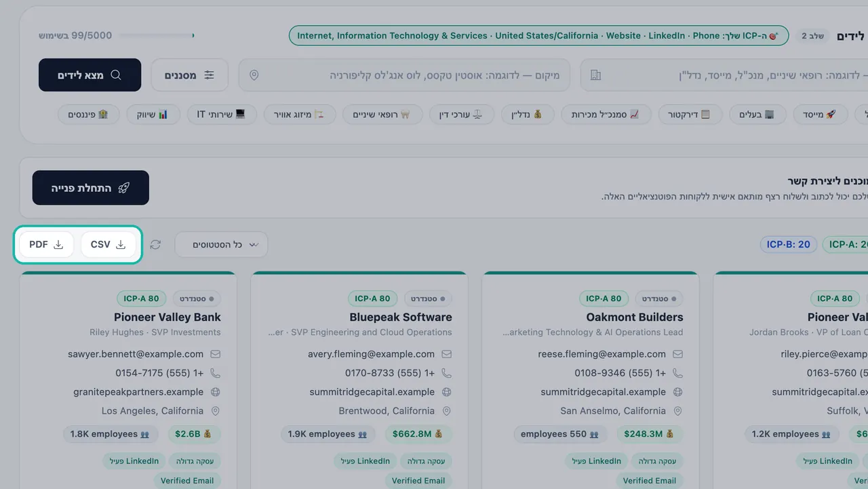Click into the job title search field
The width and height of the screenshot is (868, 489).
tap(724, 75)
